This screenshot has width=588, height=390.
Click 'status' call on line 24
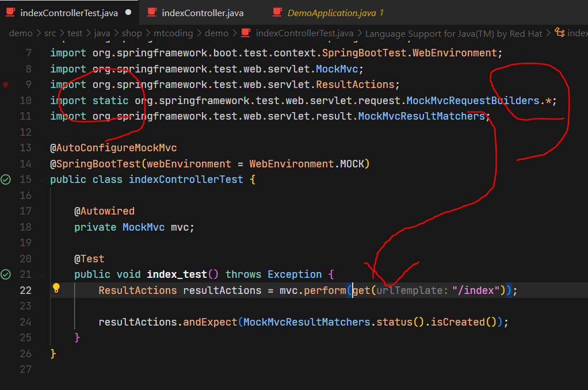tap(395, 322)
